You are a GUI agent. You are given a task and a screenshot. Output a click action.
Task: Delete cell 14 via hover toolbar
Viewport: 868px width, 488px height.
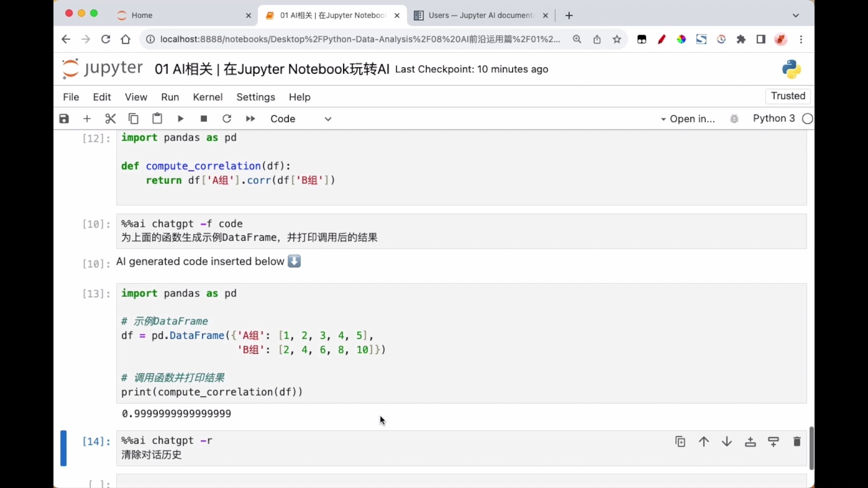pyautogui.click(x=797, y=441)
